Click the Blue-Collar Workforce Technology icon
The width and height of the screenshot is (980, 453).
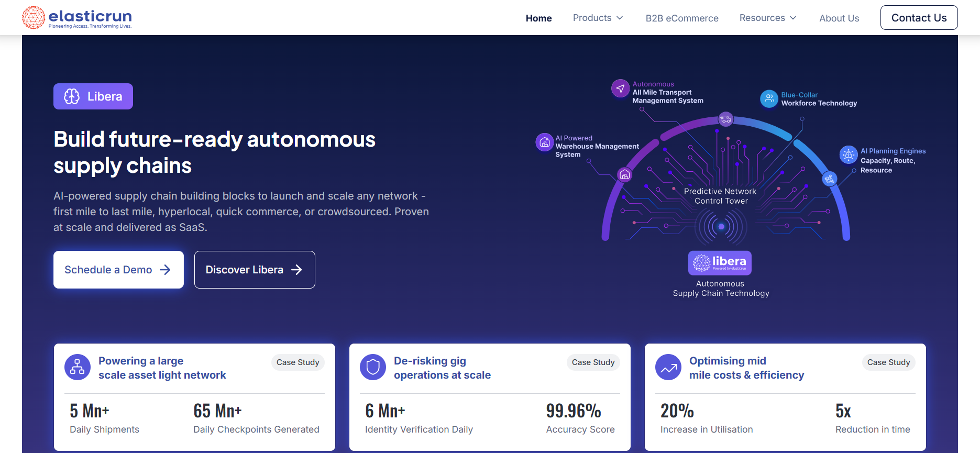click(x=769, y=98)
